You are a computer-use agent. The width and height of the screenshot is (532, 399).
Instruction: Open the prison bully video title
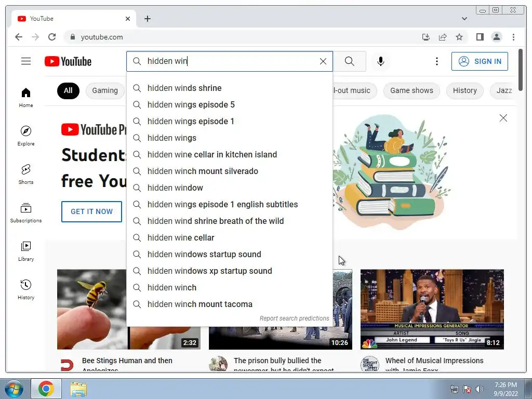pyautogui.click(x=284, y=364)
